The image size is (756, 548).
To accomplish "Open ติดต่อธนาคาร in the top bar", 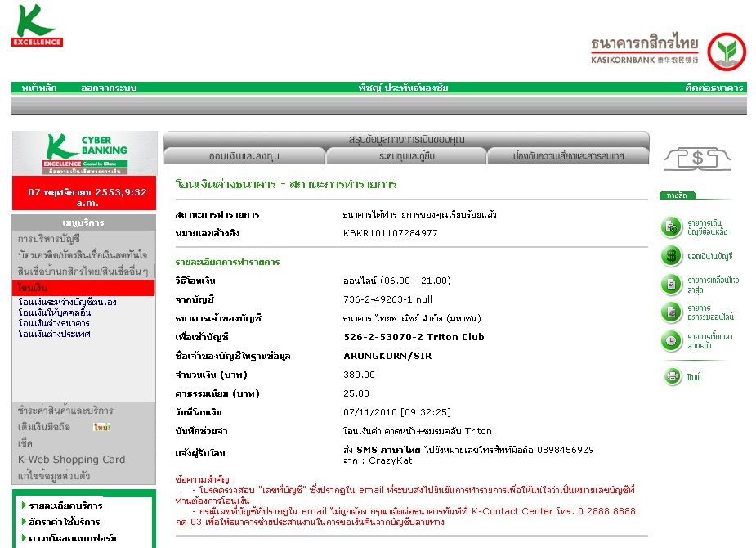I will 714,88.
